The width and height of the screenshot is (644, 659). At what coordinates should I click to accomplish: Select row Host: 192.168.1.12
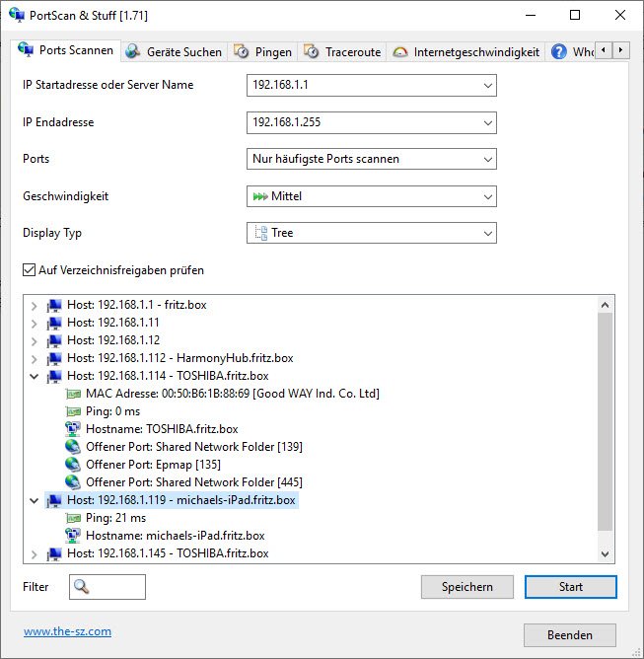coord(113,340)
